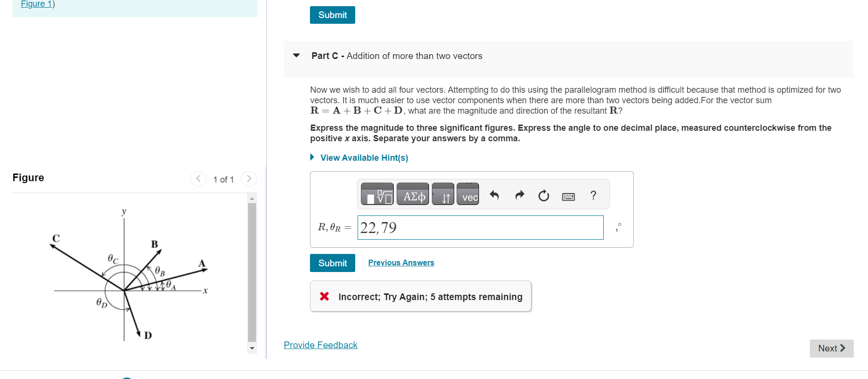Click the next figure chevron
The width and height of the screenshot is (868, 379).
tap(249, 179)
